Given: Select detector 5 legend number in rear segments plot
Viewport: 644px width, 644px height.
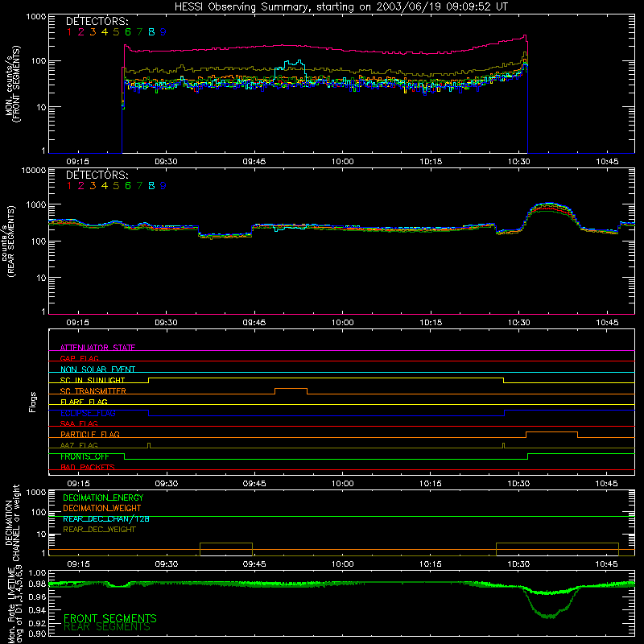Looking at the screenshot, I should 116,186.
